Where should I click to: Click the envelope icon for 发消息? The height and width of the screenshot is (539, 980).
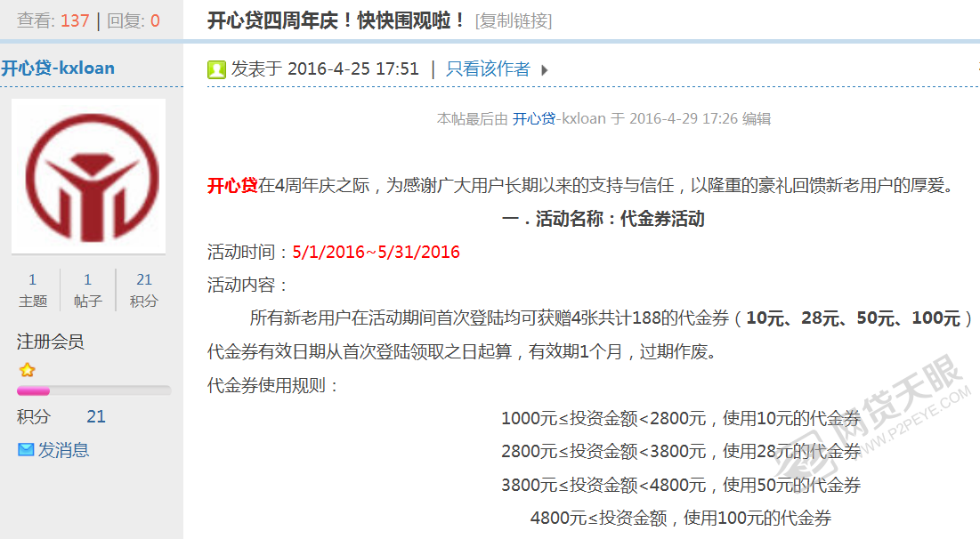[26, 450]
